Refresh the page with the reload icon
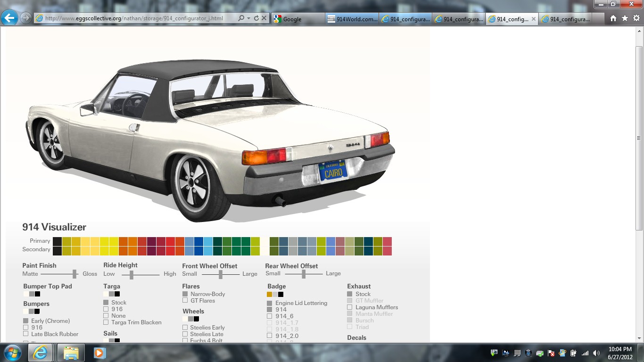Screen dimensions: 644x362 coord(256,18)
